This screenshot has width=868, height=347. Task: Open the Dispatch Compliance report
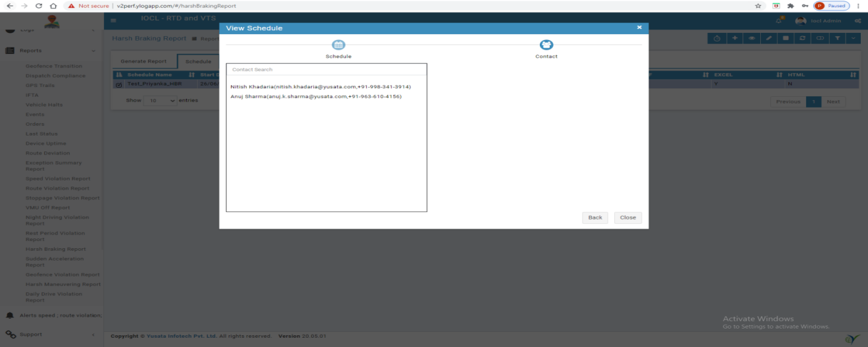pyautogui.click(x=55, y=76)
